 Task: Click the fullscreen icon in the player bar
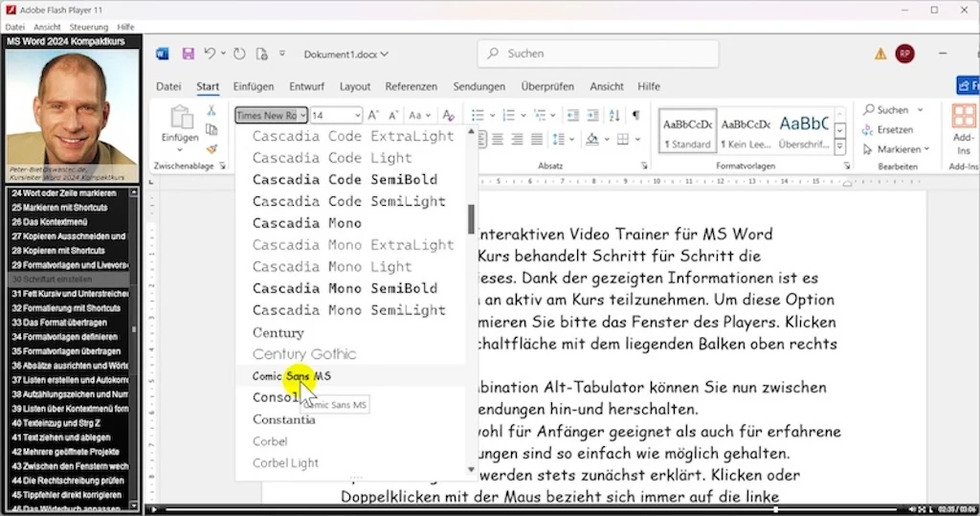922,509
